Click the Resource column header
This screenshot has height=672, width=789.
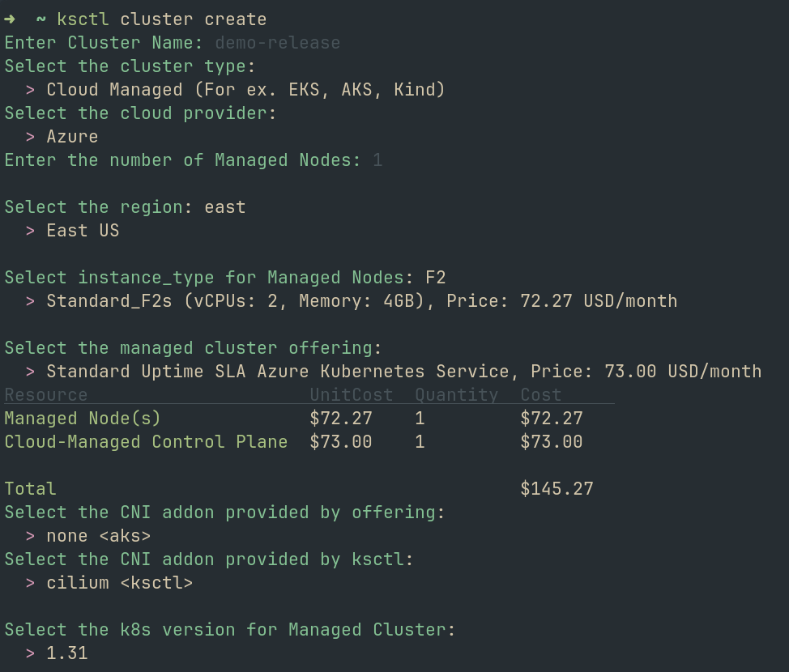46,394
